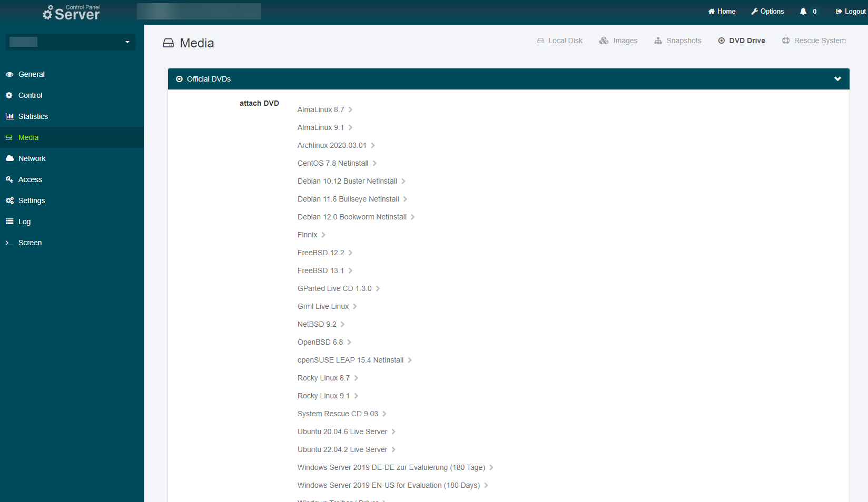Click the Images cubes icon
Viewport: 868px width, 502px height.
[604, 41]
